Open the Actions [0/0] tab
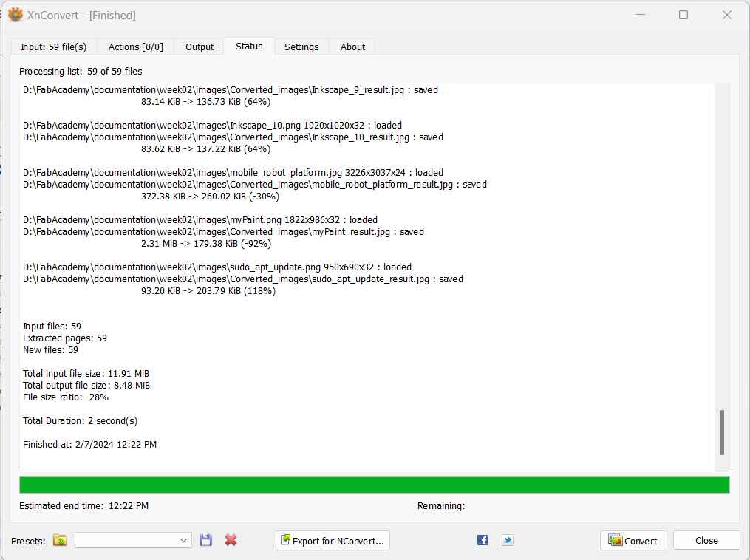 tap(135, 47)
